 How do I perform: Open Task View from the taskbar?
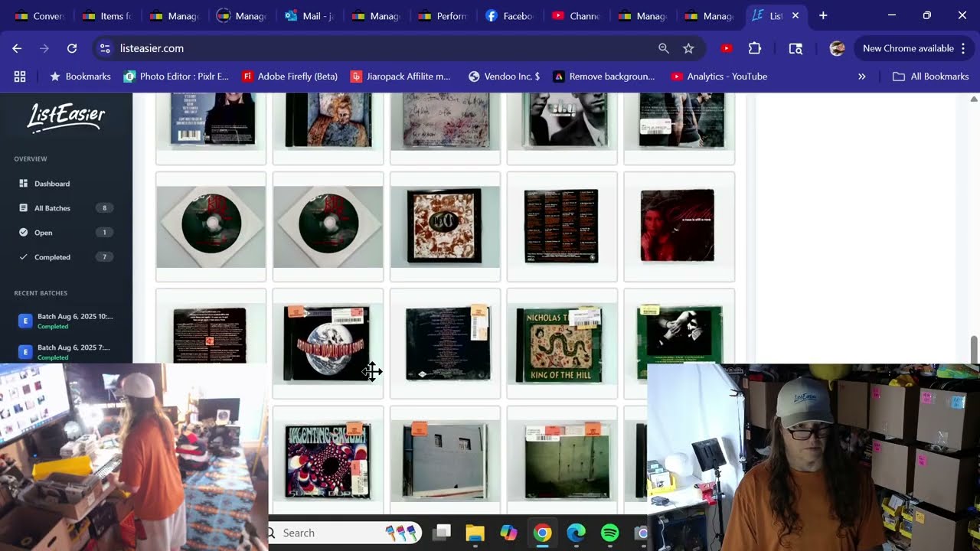pos(441,533)
